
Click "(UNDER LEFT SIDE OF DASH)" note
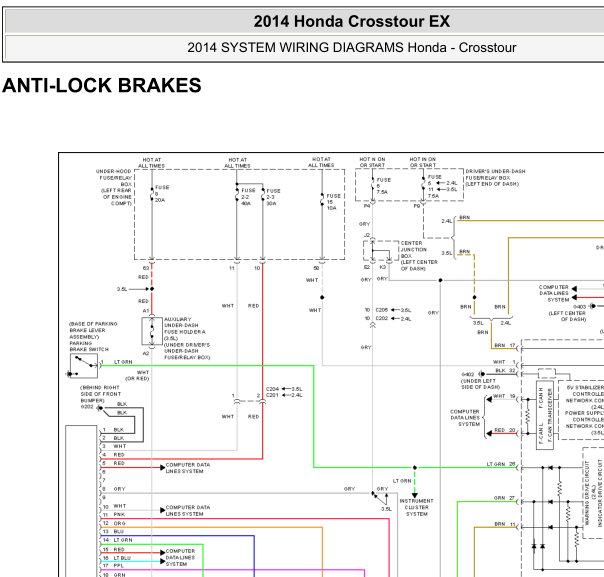[x=480, y=384]
